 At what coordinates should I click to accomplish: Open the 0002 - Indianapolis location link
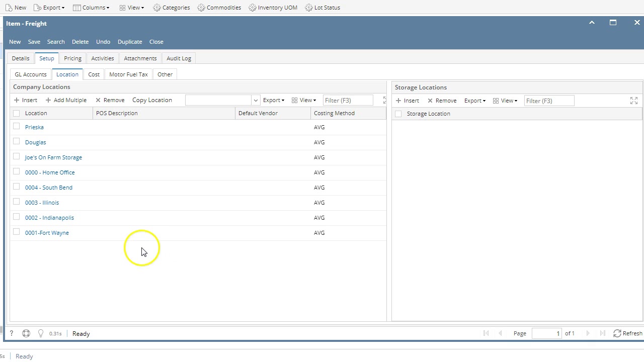tap(49, 218)
